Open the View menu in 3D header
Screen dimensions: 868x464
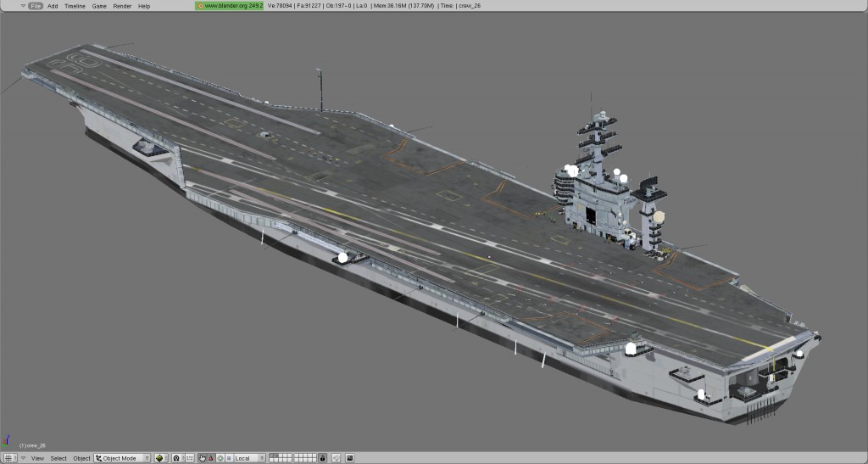(x=37, y=458)
